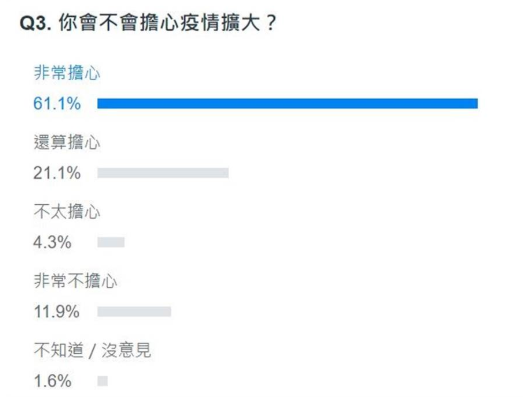The image size is (523, 397).
Task: Select the 還算擔心 option label
Action: 67,142
